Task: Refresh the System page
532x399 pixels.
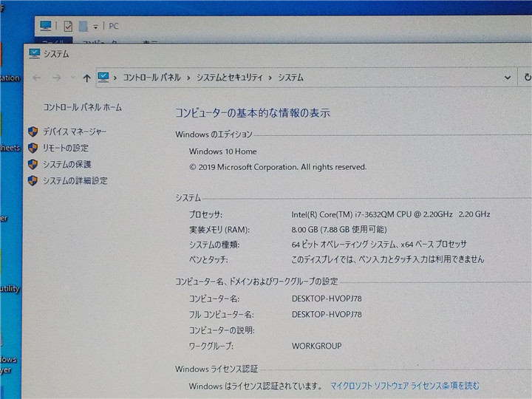Action: [527, 78]
